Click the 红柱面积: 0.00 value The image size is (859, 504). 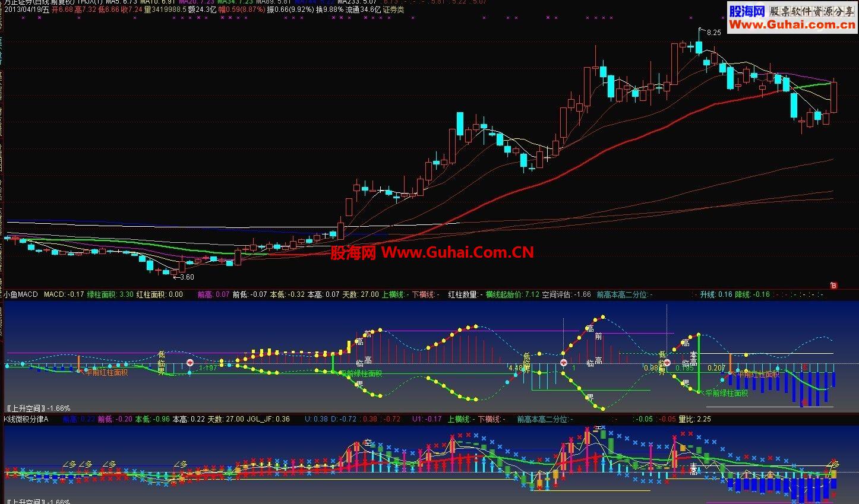(x=160, y=294)
